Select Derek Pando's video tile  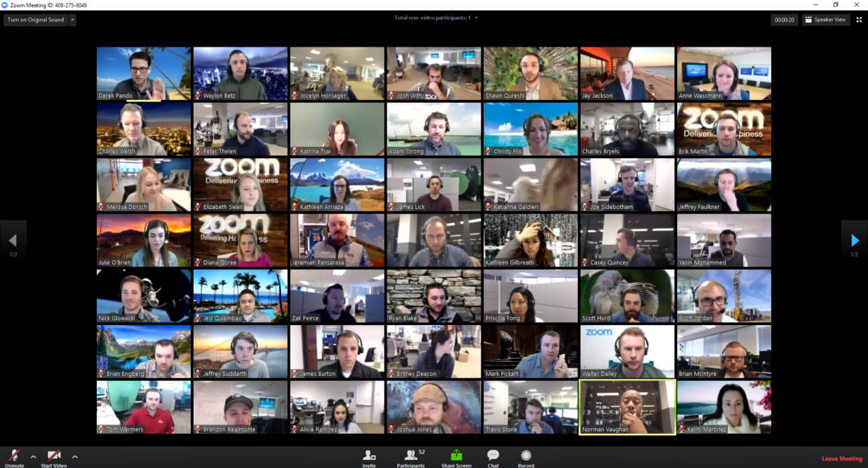(x=144, y=73)
